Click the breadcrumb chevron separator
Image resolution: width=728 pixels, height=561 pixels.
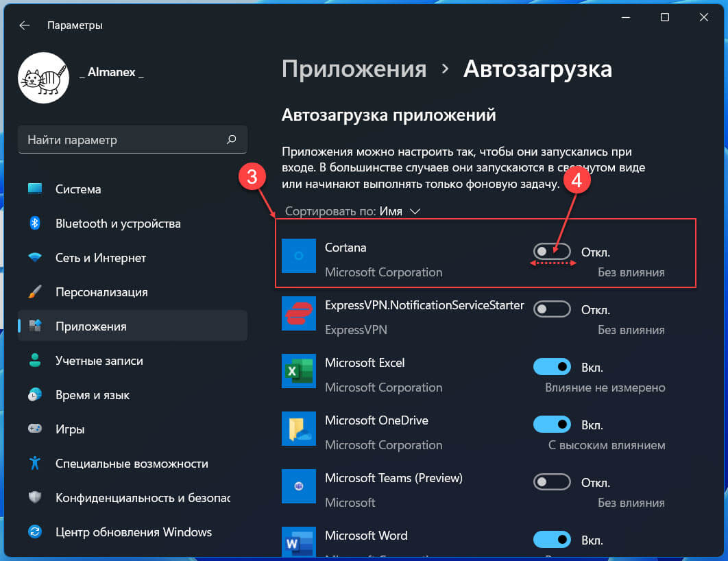446,69
